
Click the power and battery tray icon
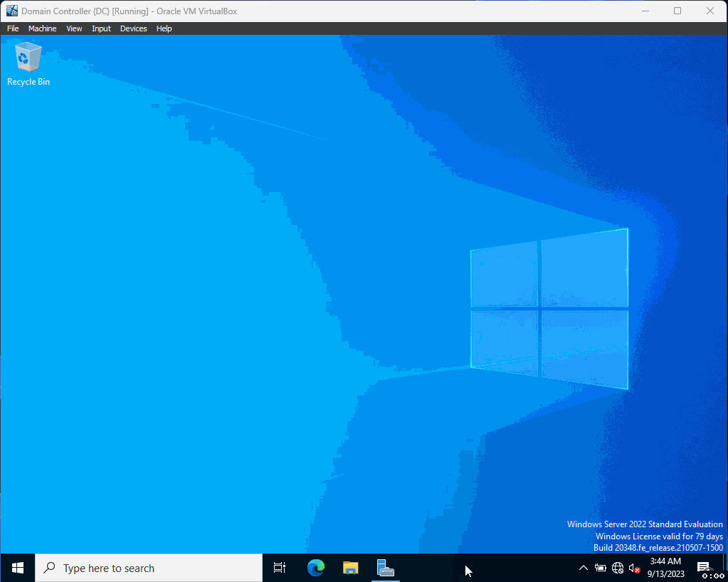click(x=600, y=568)
